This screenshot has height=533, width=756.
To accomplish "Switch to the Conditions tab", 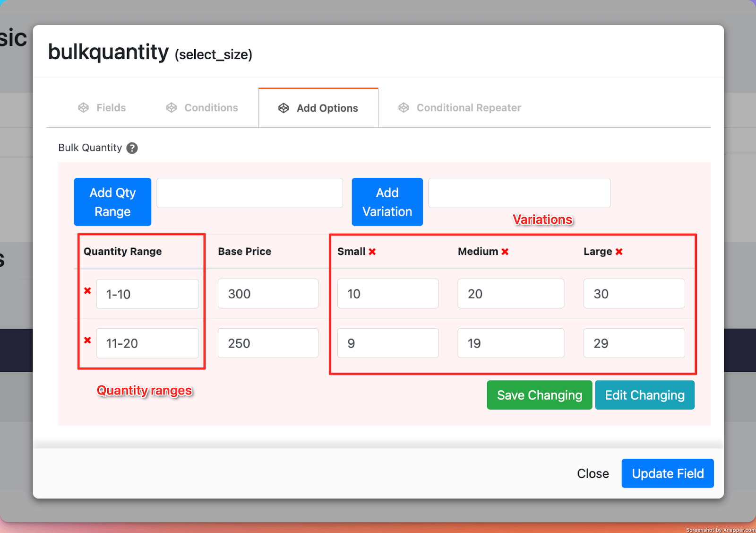I will [x=211, y=108].
